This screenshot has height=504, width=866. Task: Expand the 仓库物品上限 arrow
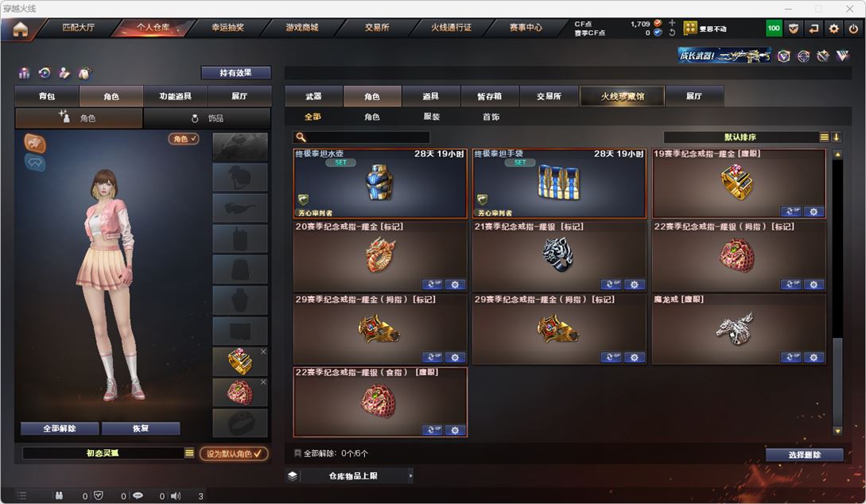coord(410,475)
